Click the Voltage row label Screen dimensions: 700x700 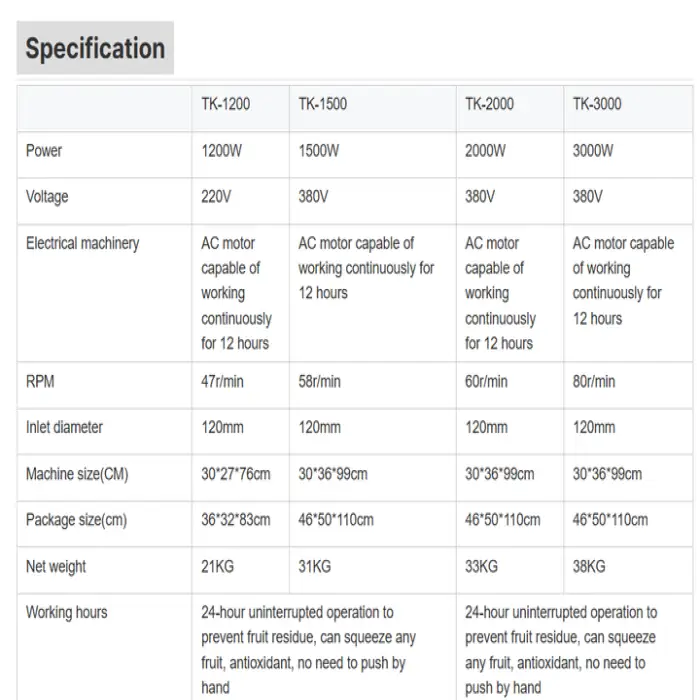(47, 197)
